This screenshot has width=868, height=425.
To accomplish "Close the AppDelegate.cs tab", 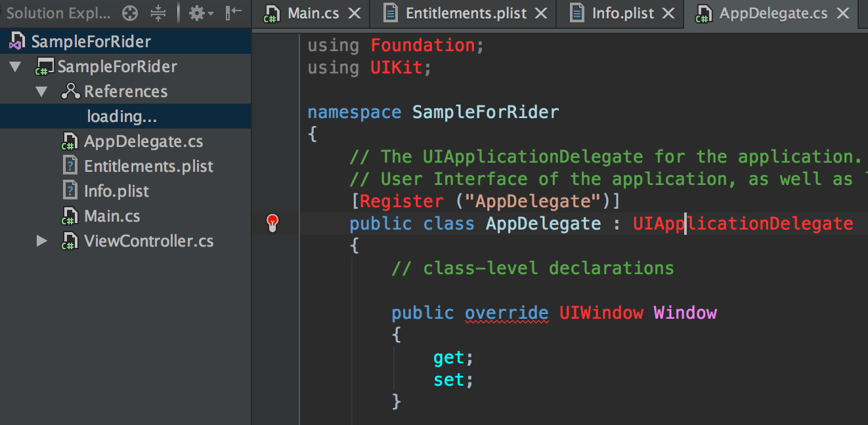I will 843,14.
